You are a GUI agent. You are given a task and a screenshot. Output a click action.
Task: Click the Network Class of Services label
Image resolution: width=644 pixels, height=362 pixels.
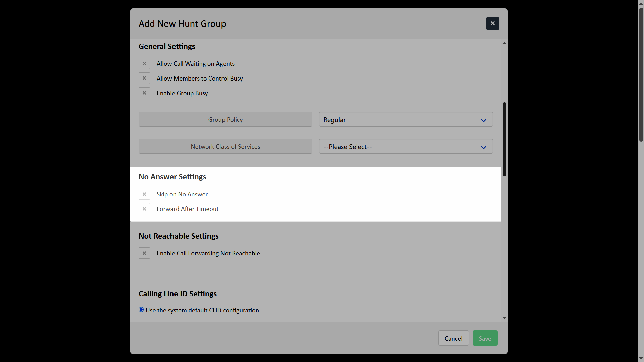coord(225,147)
